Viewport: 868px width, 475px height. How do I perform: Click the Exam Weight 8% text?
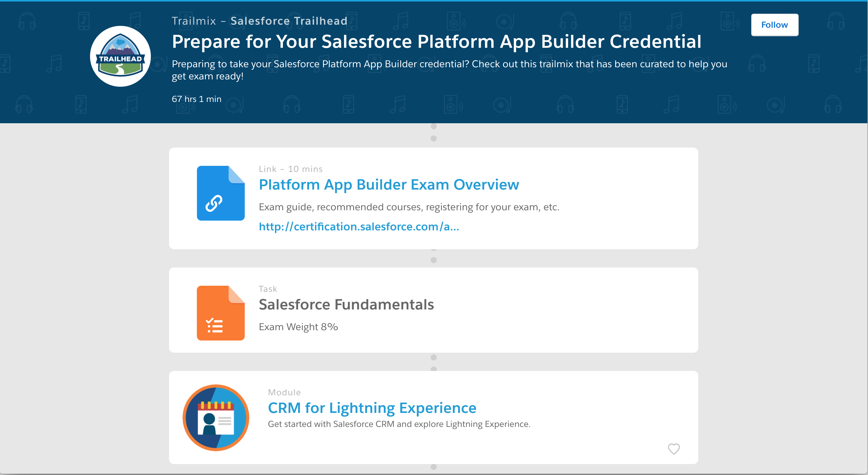[298, 327]
